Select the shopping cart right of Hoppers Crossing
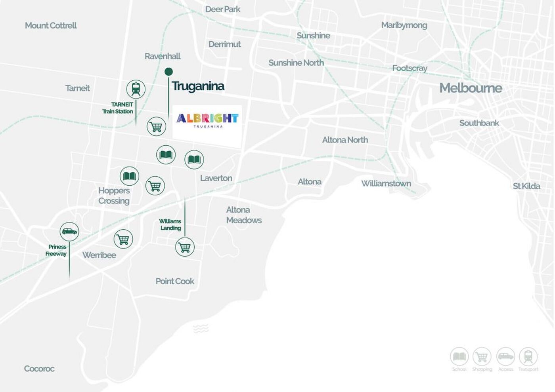 [155, 186]
